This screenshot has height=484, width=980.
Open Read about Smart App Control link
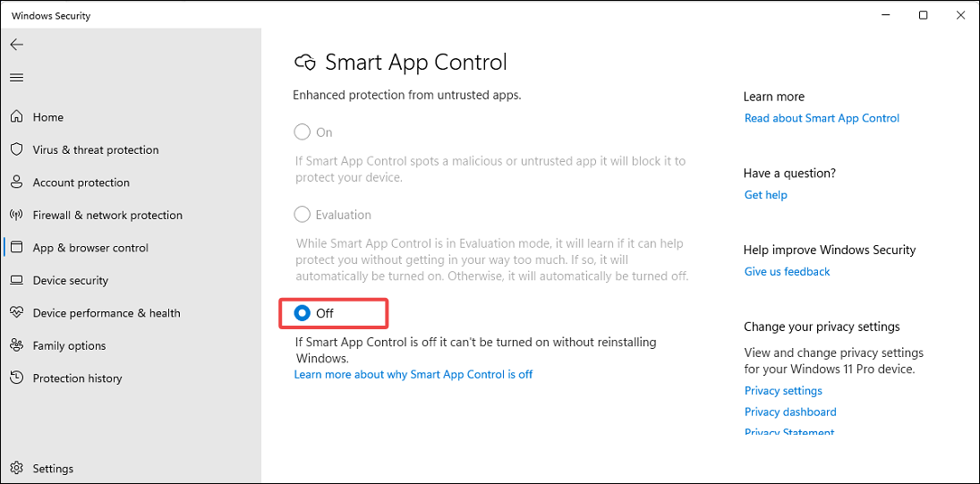coord(822,118)
